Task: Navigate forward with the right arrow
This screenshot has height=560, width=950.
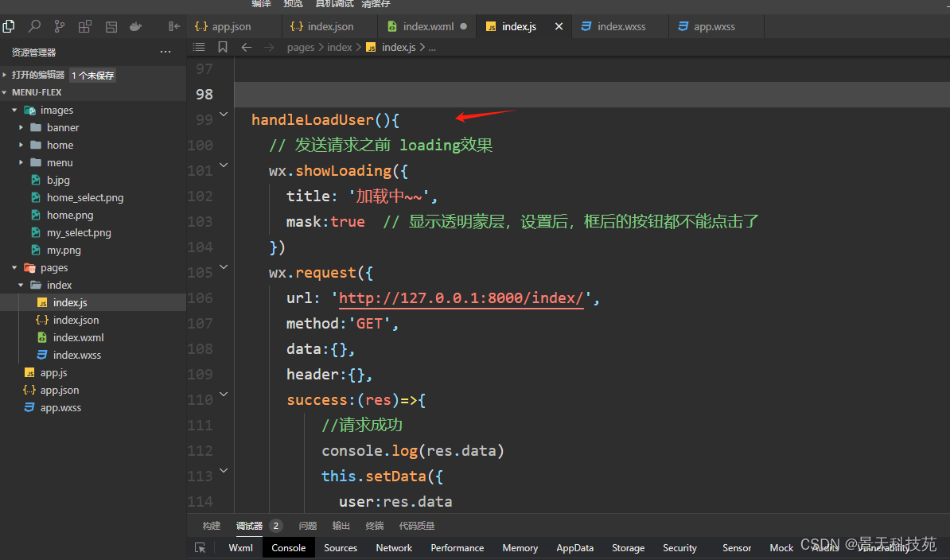Action: (269, 47)
